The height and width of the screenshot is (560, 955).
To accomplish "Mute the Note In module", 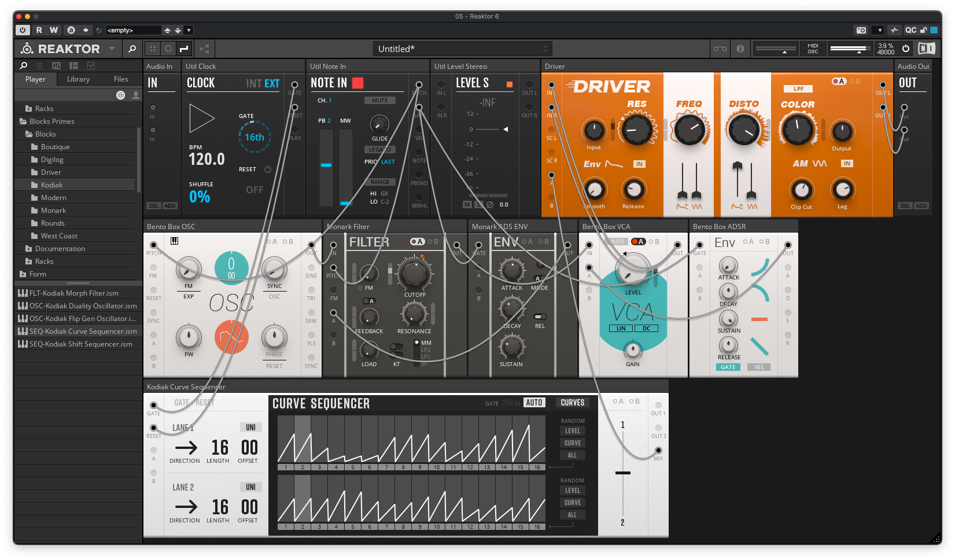I will click(381, 100).
